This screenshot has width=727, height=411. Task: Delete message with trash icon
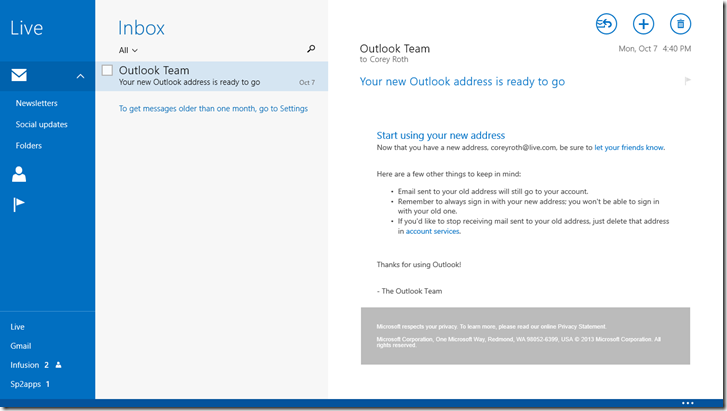681,24
